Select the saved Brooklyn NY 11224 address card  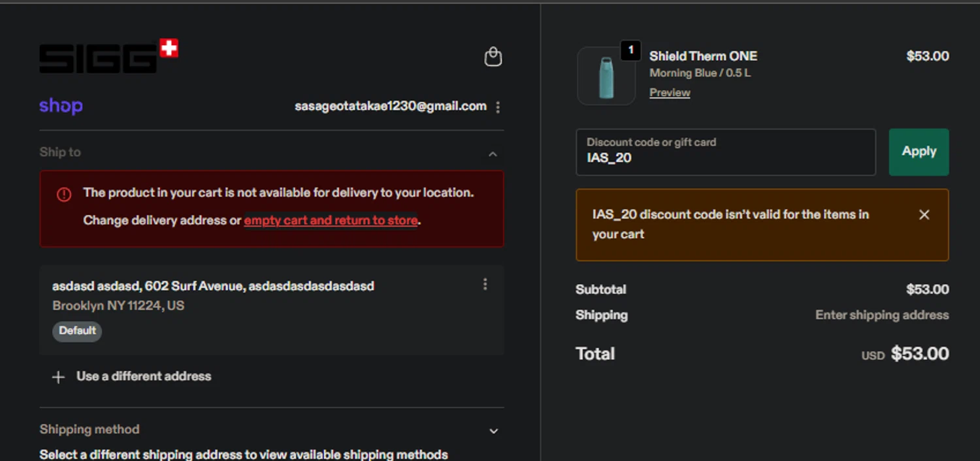click(x=271, y=310)
